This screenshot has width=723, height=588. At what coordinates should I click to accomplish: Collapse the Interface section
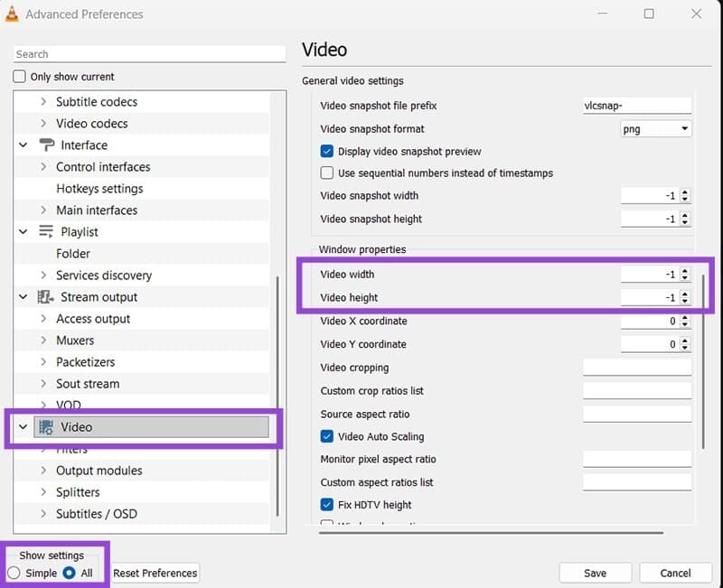[x=22, y=145]
